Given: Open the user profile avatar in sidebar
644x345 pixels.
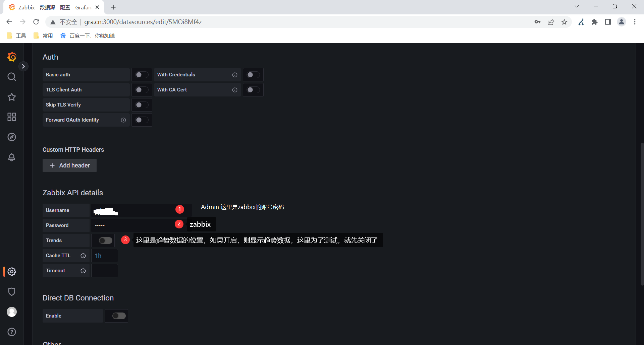Looking at the screenshot, I should (12, 312).
